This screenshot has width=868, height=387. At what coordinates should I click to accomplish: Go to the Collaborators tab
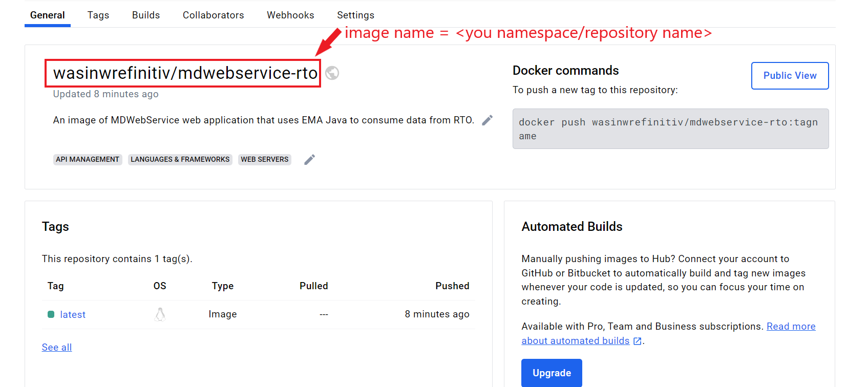point(214,15)
